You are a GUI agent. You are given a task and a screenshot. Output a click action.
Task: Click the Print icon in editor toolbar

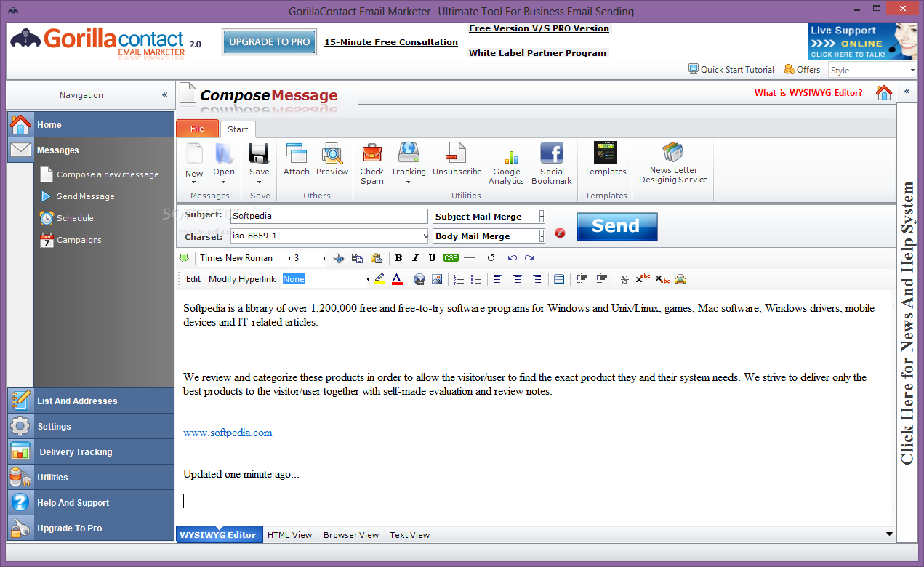pos(680,279)
